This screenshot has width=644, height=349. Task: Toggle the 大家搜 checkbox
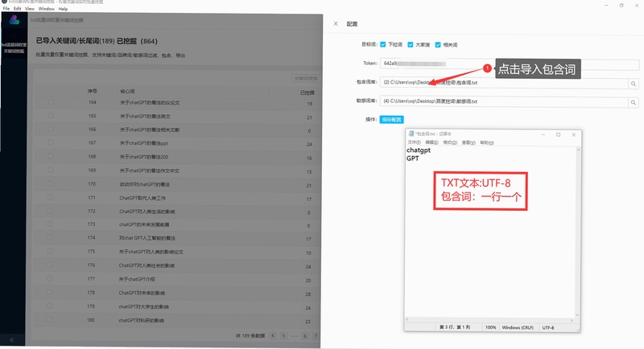[411, 45]
